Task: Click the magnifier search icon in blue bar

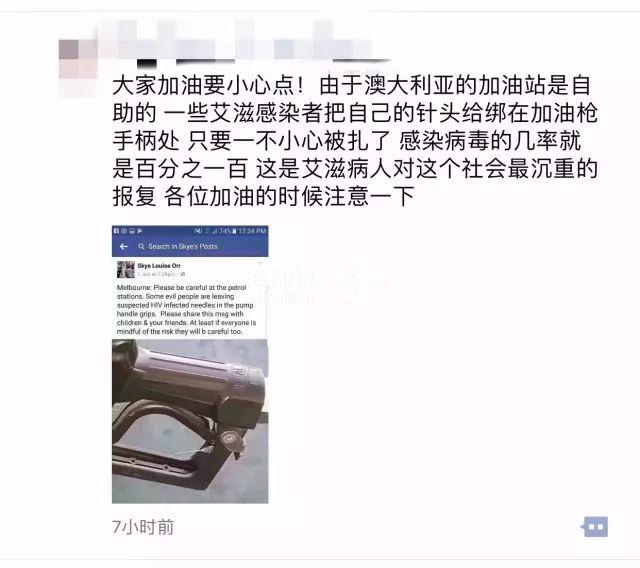Action: coord(141,246)
